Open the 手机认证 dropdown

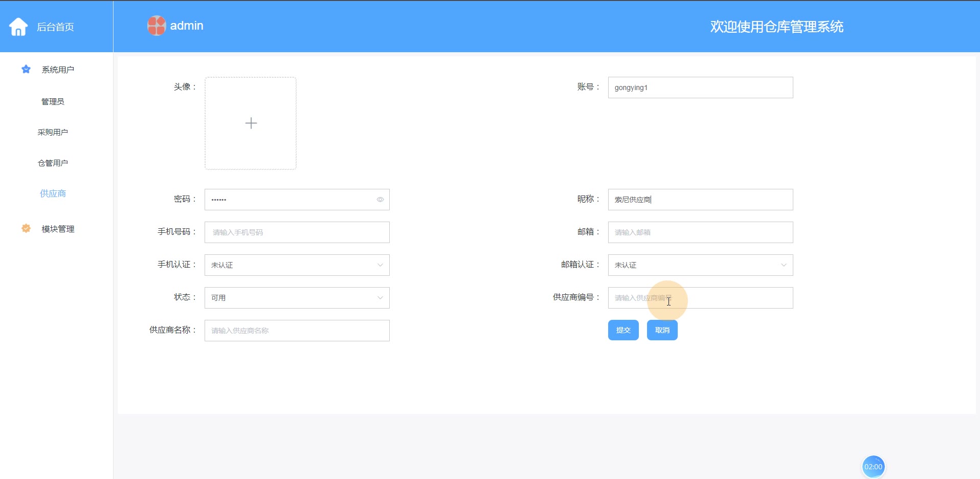click(297, 265)
